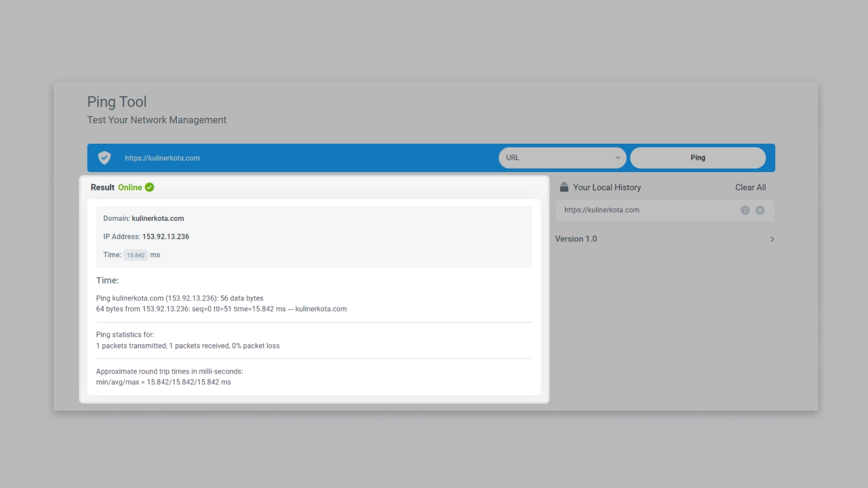This screenshot has width=868, height=488.
Task: Select the kulinerkota.com entry in Local History
Action: coord(601,210)
